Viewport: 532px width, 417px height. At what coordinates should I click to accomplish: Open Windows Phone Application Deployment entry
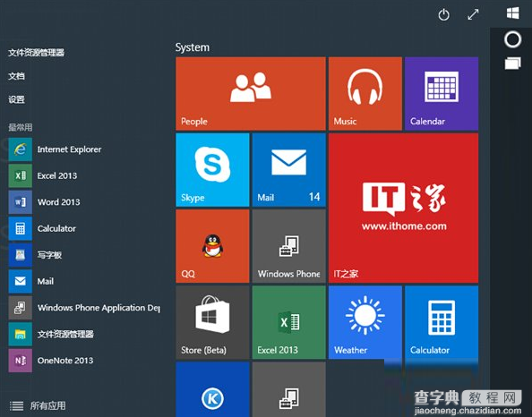(84, 308)
